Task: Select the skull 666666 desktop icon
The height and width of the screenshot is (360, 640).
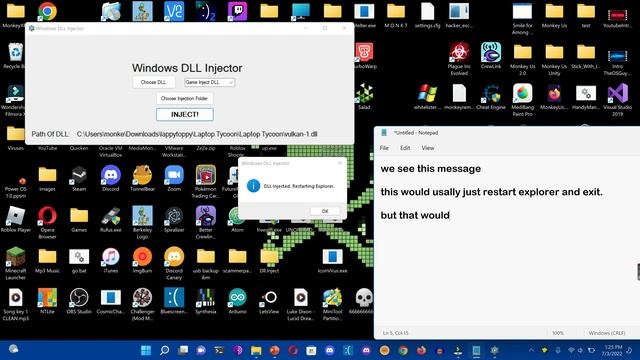Action: click(363, 301)
